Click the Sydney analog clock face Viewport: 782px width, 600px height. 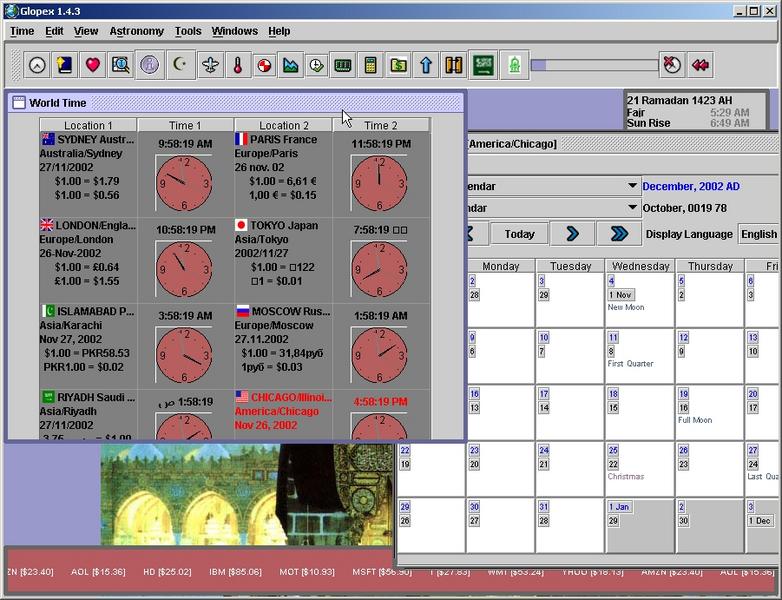click(184, 184)
